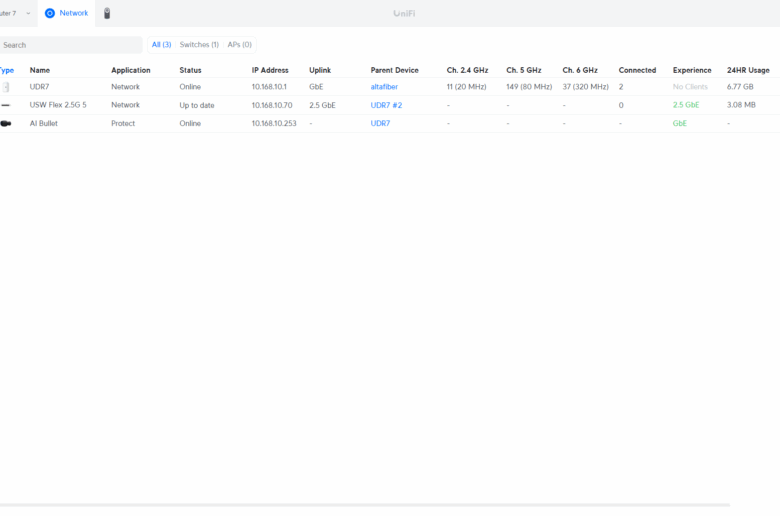Click the Protect application cell
780x516 pixels.
click(x=123, y=123)
